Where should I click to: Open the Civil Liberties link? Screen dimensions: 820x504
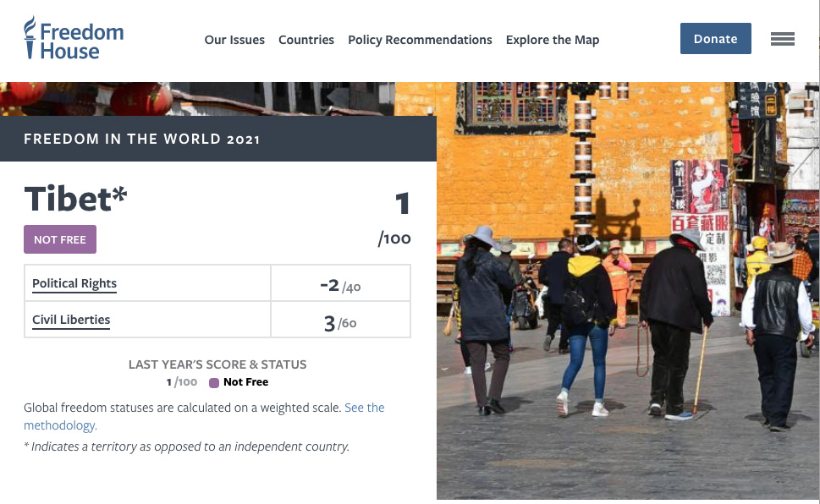71,320
